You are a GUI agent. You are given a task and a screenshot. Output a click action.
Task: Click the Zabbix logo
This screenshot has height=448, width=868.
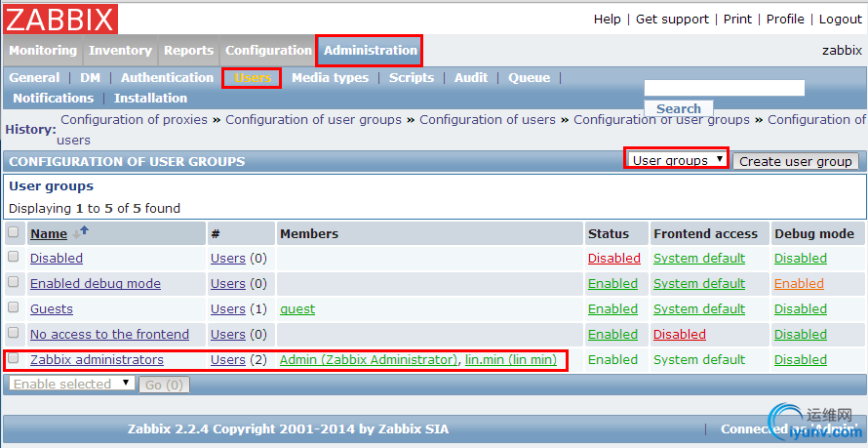click(x=60, y=19)
